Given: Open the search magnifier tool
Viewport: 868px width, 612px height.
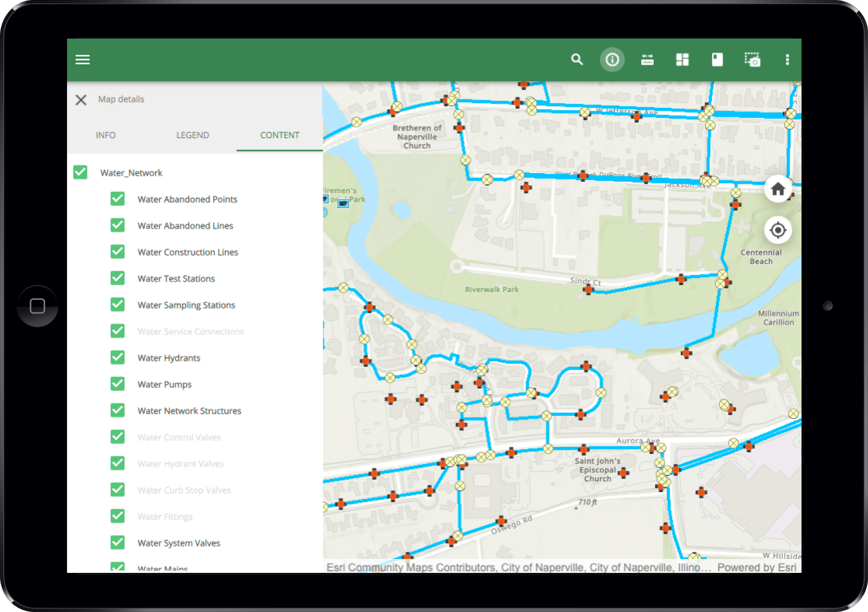Looking at the screenshot, I should (577, 59).
